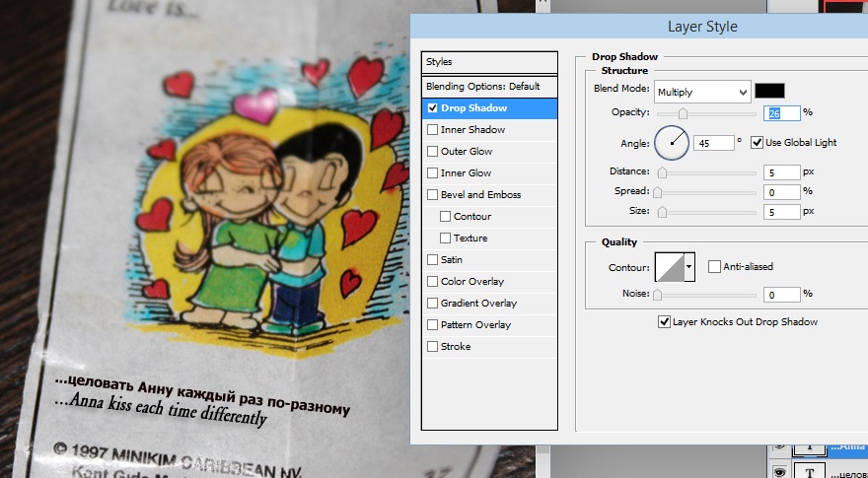
Task: Enable the Pattern Overlay checkbox
Action: coord(432,325)
